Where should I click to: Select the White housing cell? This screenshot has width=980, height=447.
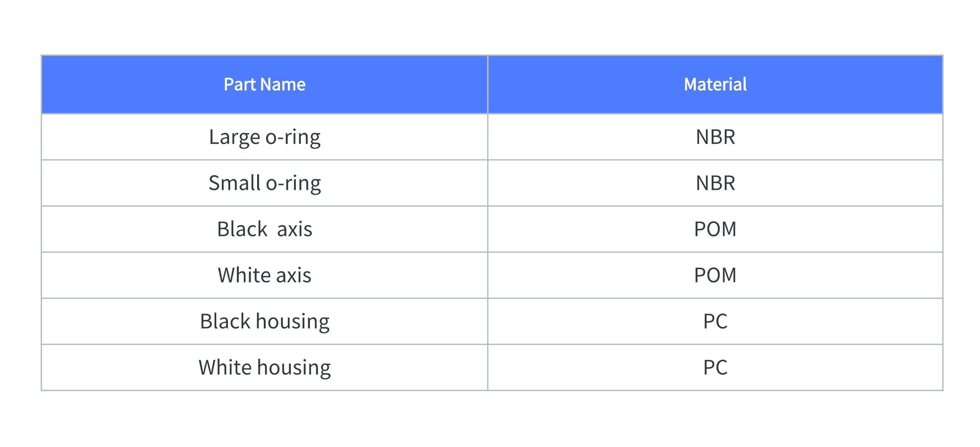(265, 367)
